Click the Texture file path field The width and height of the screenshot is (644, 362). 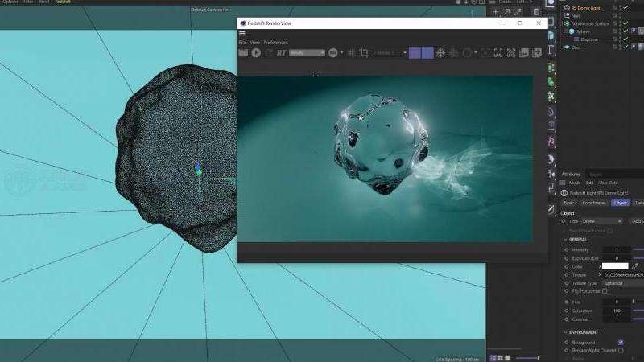tap(623, 274)
